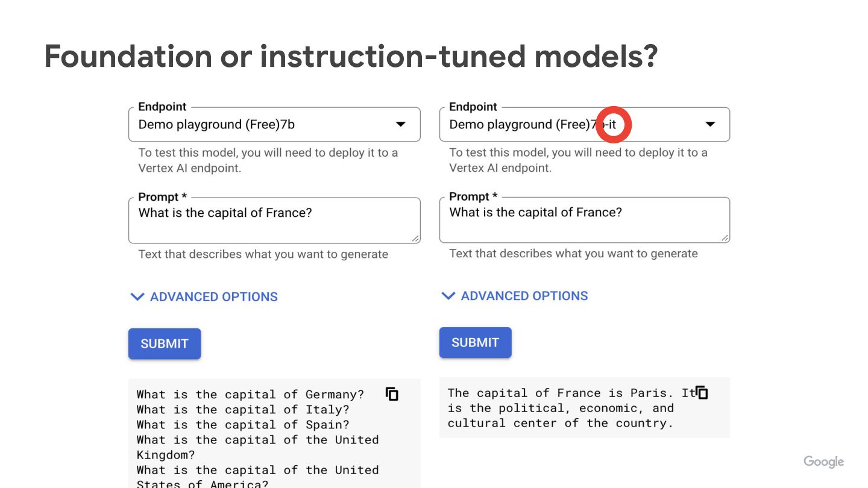Expand right Advanced Options chevron
The image size is (868, 488).
pyautogui.click(x=448, y=296)
